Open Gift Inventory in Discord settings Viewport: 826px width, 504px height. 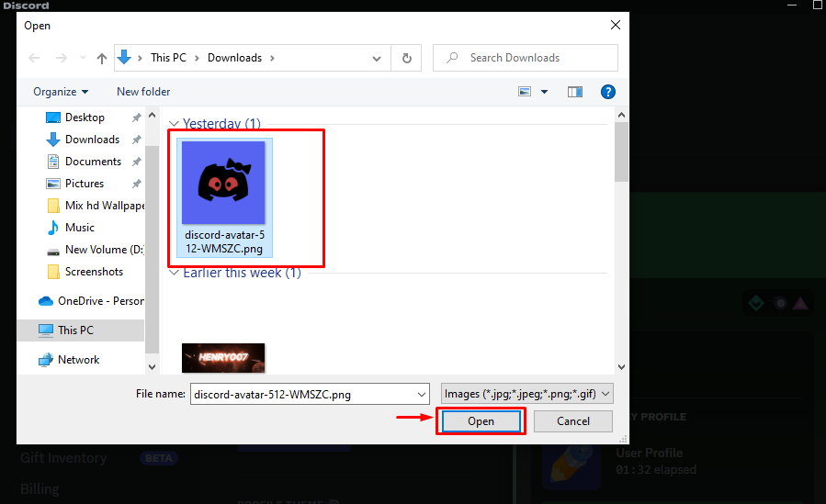(x=63, y=458)
